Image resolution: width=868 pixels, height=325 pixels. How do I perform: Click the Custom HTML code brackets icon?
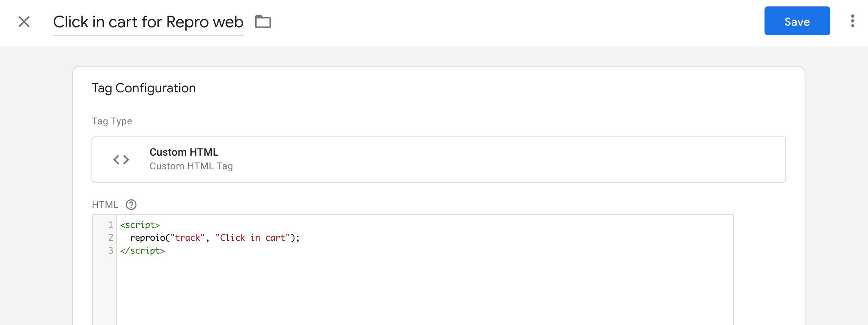(121, 160)
